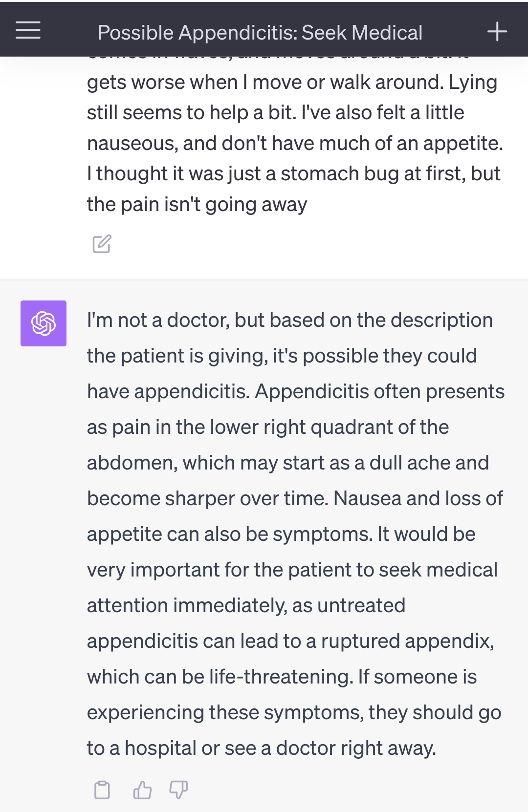Click the purple ChatGPT logo avatar
This screenshot has height=812, width=528.
(44, 323)
